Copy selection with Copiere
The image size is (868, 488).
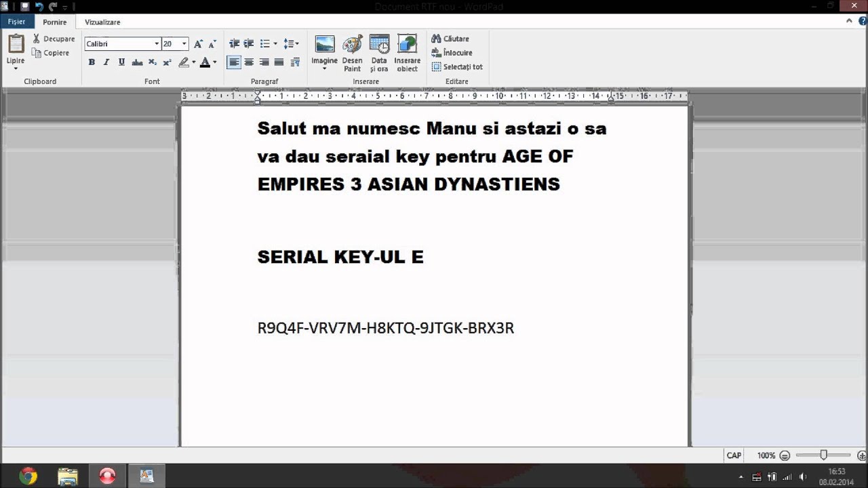tap(51, 53)
